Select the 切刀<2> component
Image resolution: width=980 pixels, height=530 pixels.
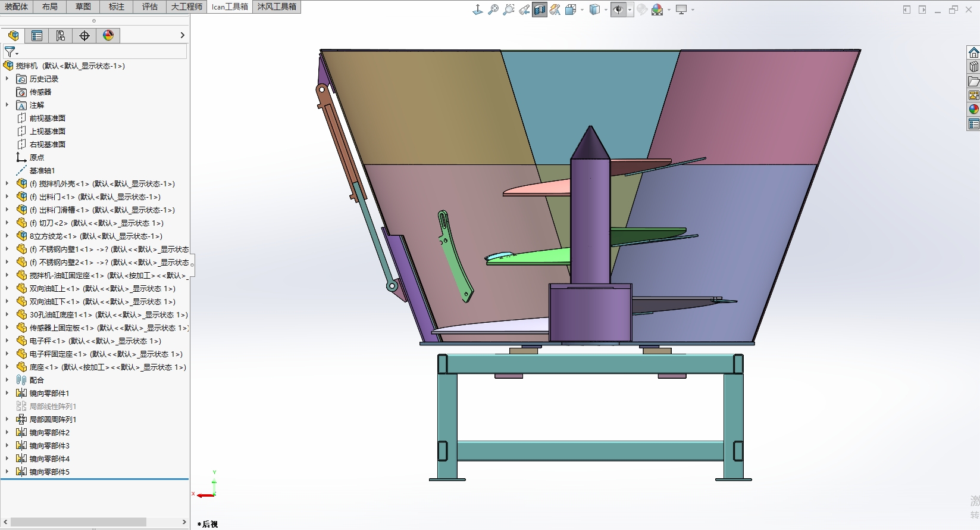[96, 223]
